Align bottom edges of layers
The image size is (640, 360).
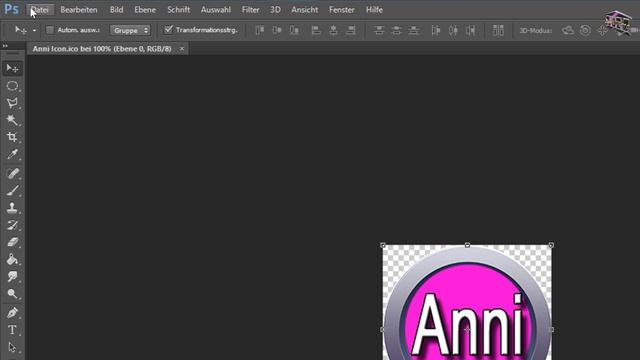[294, 30]
